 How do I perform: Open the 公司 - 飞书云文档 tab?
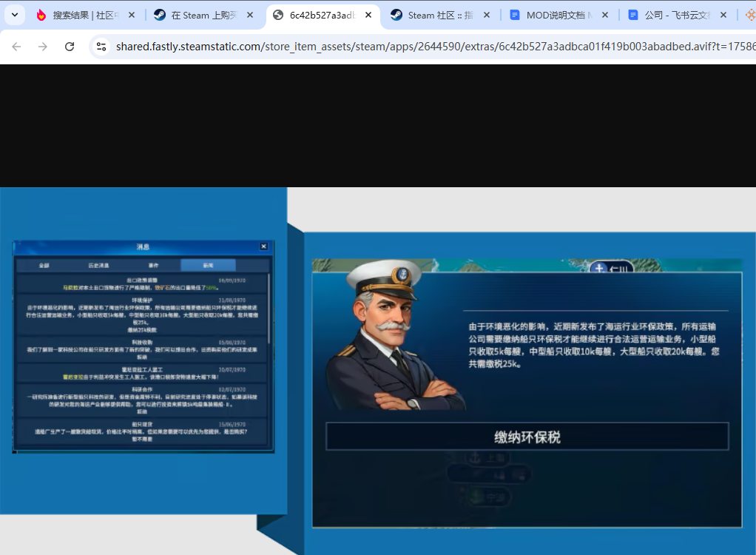click(x=677, y=16)
